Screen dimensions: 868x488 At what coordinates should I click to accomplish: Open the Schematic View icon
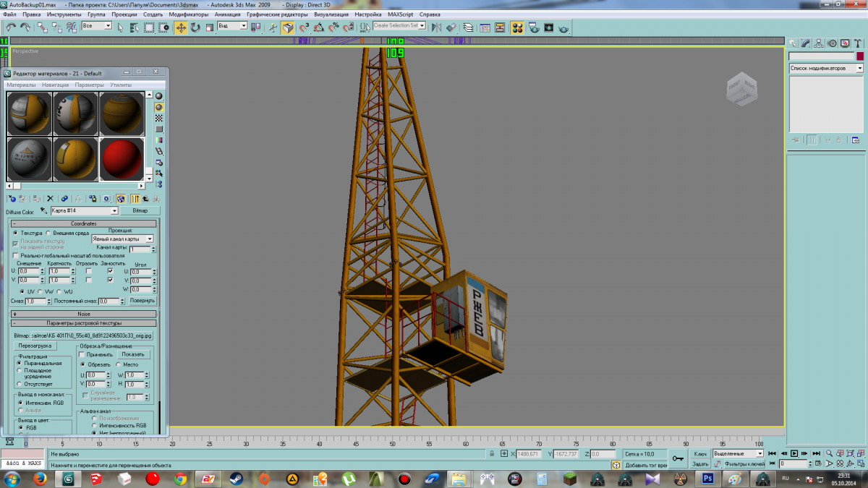(501, 27)
